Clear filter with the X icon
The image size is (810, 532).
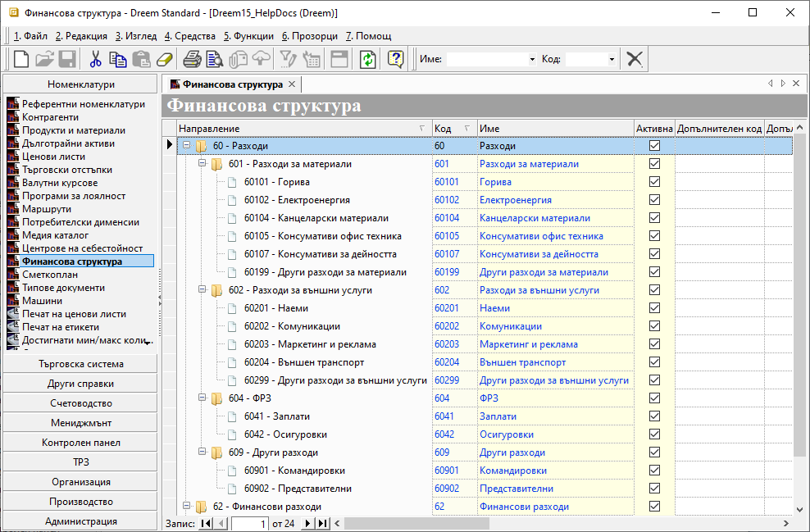pyautogui.click(x=634, y=59)
